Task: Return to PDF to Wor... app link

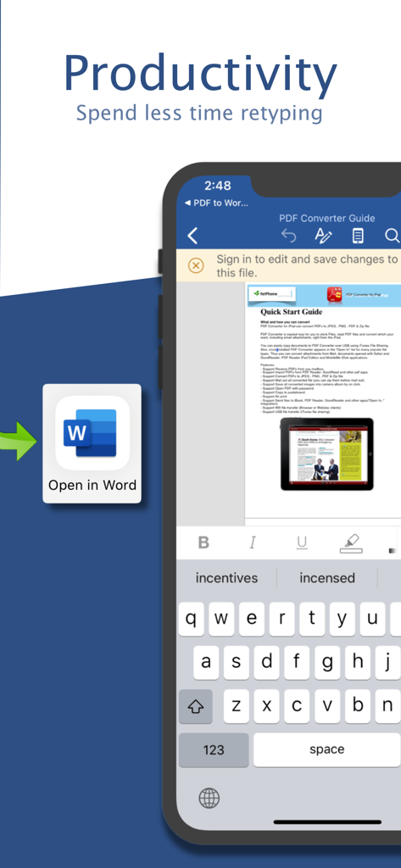Action: [216, 203]
